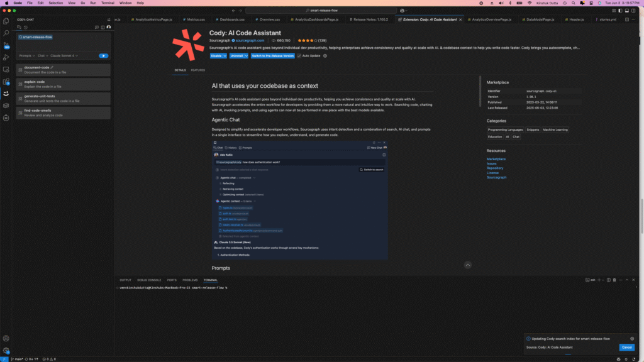
Task: Click the Agentic Chat preview image
Action: point(300,200)
